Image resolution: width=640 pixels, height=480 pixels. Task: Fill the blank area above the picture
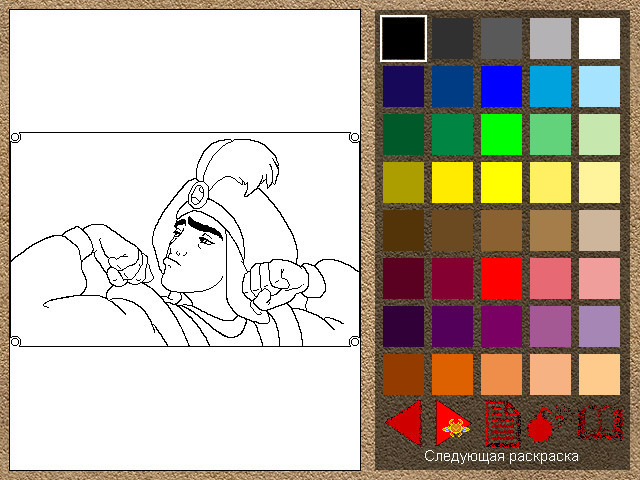[185, 71]
